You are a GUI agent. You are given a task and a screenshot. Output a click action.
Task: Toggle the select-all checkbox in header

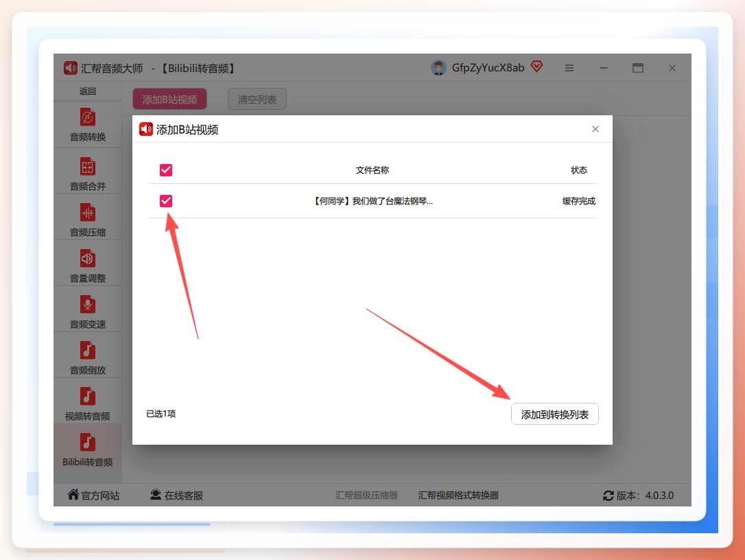pyautogui.click(x=166, y=170)
